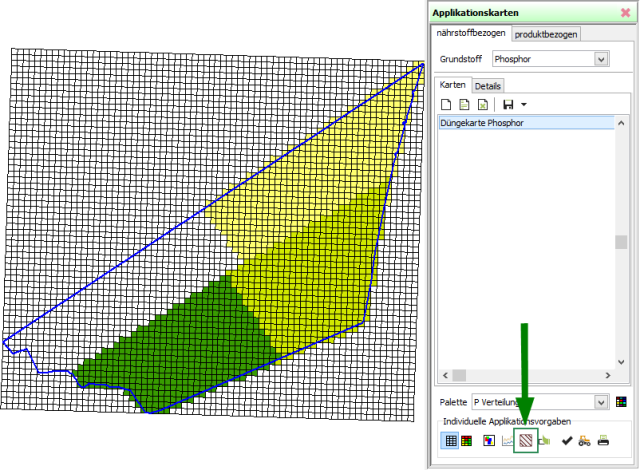Viewport: 640px width, 470px height.
Task: Toggle the colored grid display icon
Action: click(468, 440)
